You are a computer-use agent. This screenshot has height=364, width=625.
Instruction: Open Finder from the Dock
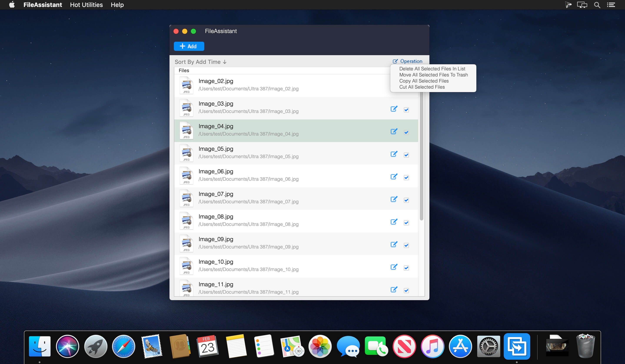(x=40, y=346)
